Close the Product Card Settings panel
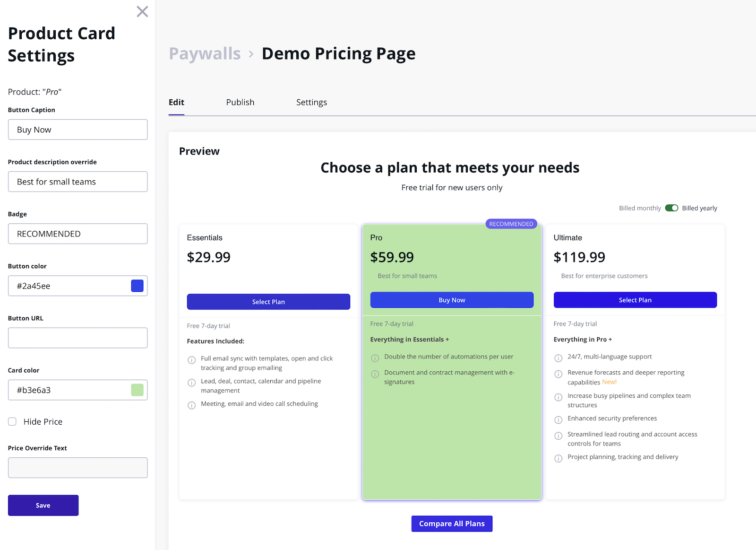Image resolution: width=756 pixels, height=550 pixels. coord(142,11)
